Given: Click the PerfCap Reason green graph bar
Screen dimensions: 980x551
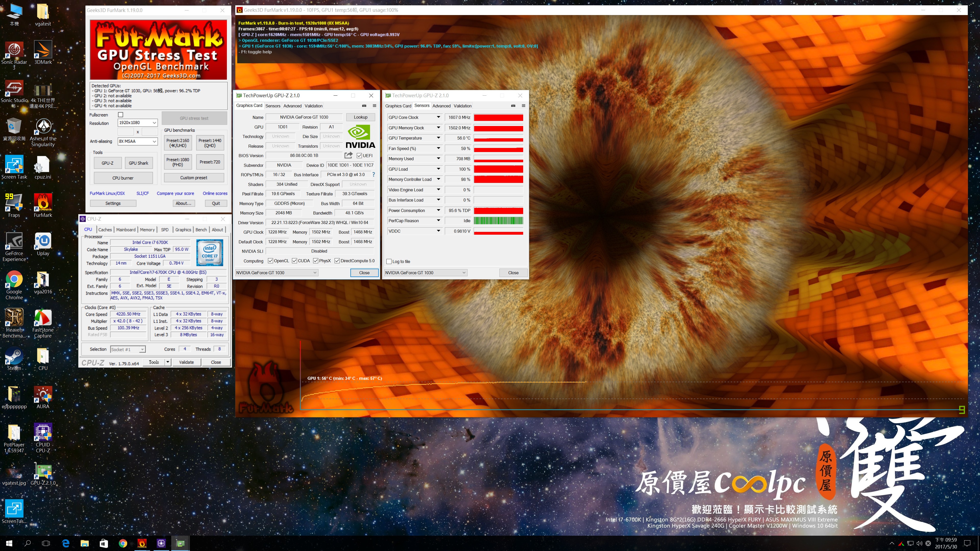Looking at the screenshot, I should point(498,221).
